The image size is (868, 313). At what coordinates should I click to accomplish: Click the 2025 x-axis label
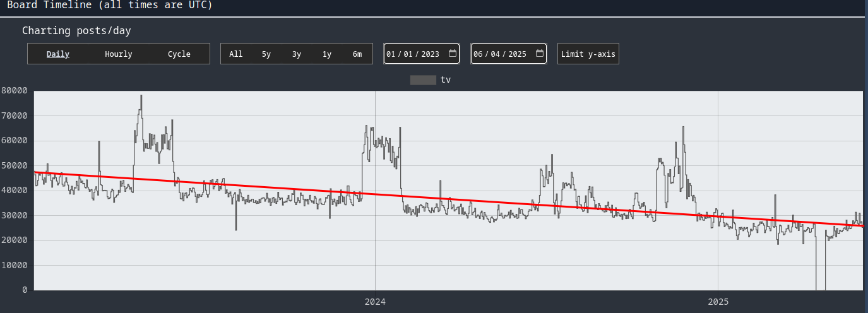[718, 302]
